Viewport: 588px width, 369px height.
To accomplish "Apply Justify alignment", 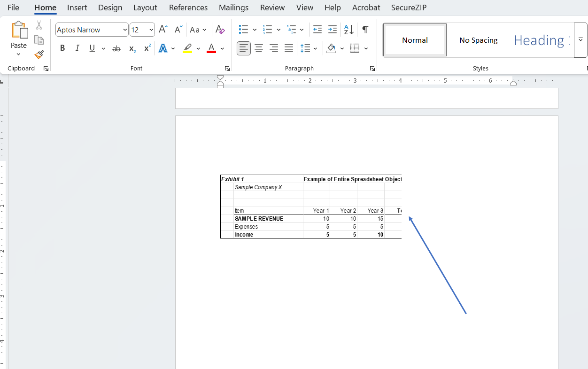I will click(288, 48).
